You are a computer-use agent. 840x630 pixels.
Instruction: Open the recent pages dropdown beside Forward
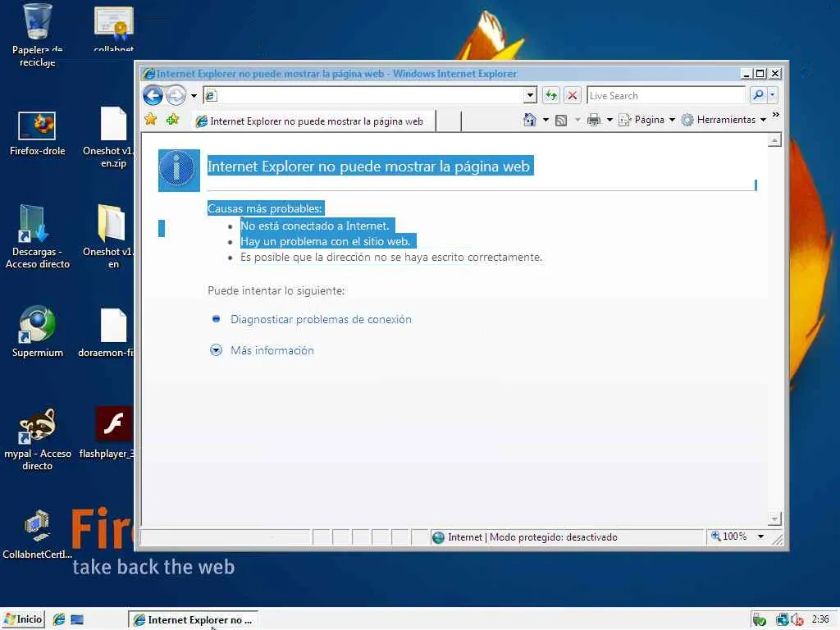(x=194, y=97)
